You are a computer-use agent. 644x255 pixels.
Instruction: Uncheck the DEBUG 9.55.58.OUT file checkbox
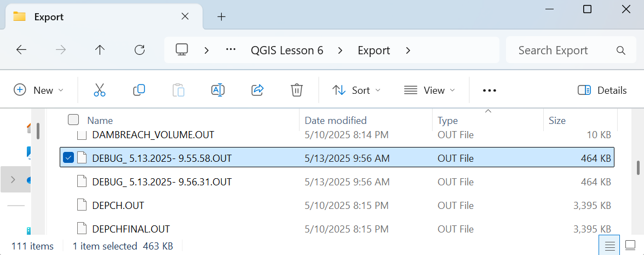[x=68, y=158]
